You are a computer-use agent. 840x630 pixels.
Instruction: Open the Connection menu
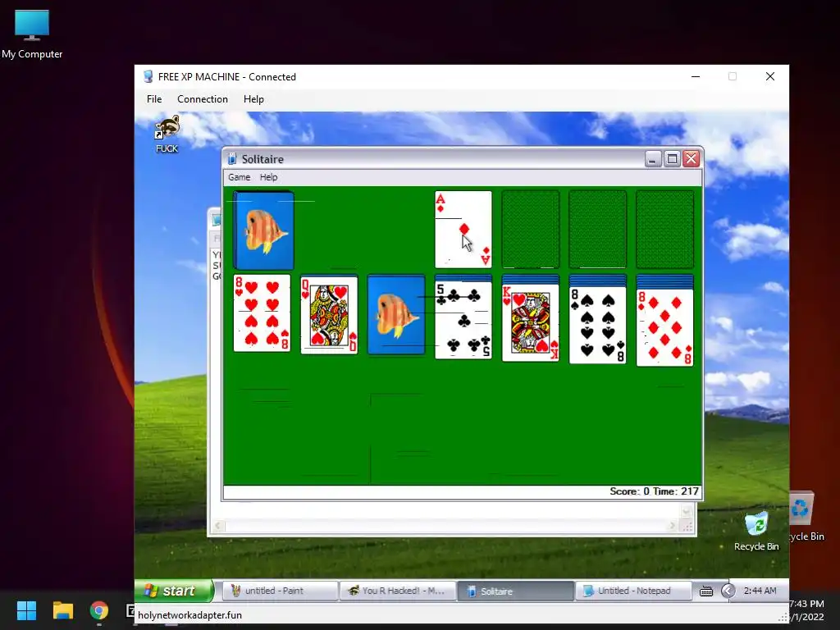[203, 99]
